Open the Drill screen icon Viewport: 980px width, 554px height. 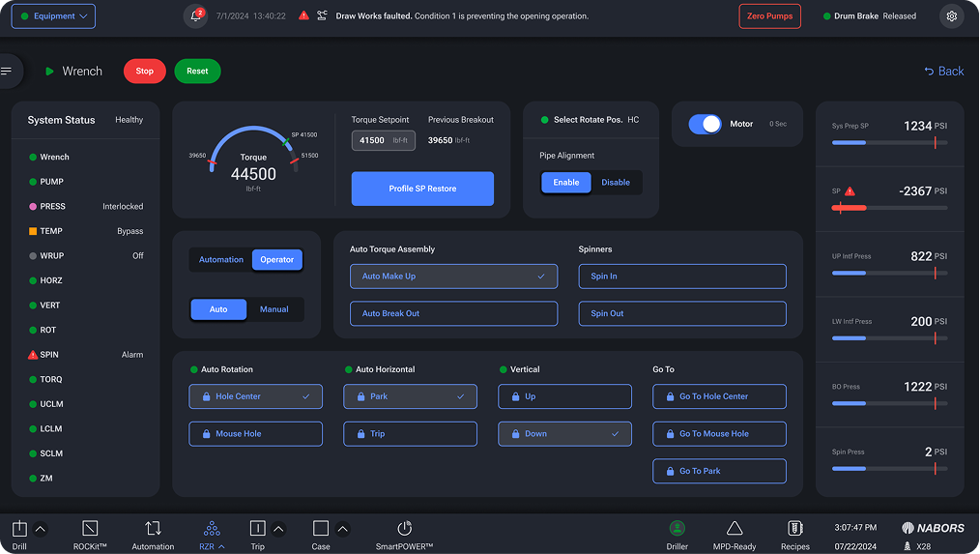pos(19,529)
